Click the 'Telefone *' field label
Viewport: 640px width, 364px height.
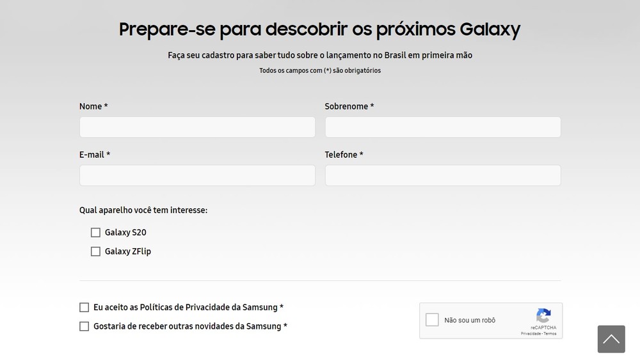(344, 155)
